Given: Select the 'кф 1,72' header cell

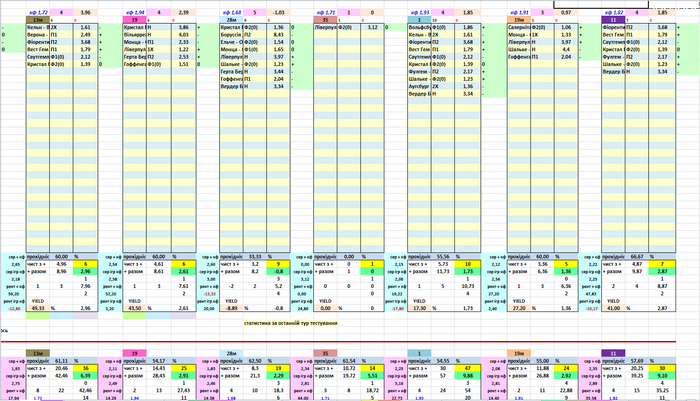Looking at the screenshot, I should pyautogui.click(x=38, y=13).
